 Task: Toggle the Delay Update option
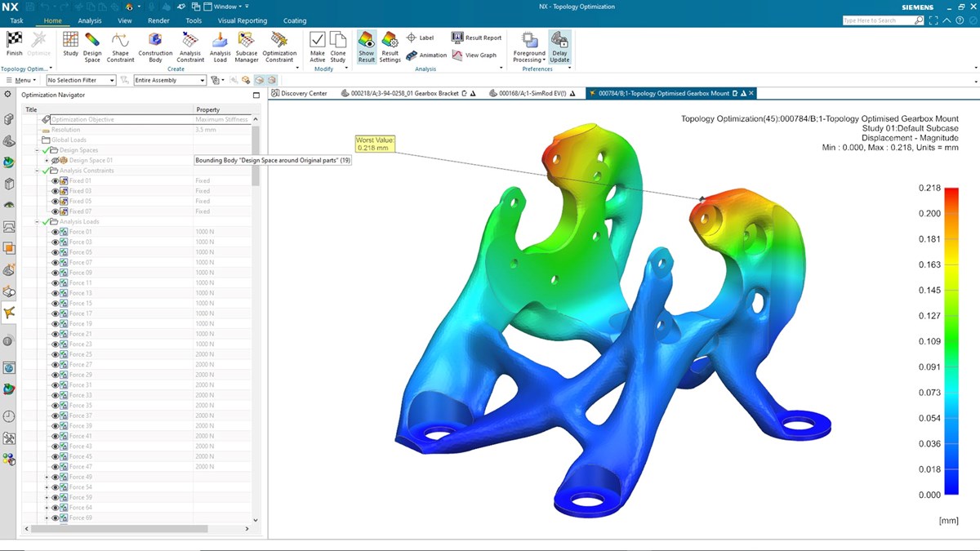coord(559,41)
